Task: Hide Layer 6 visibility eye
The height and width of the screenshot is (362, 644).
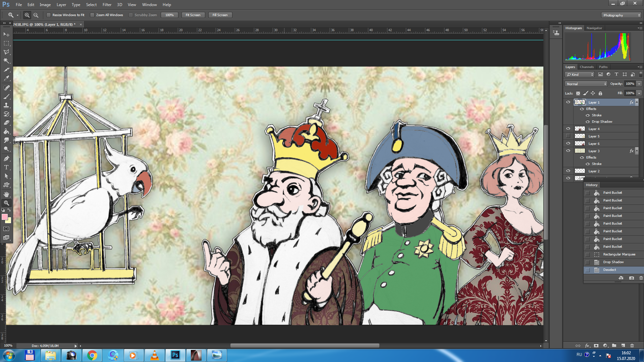Action: coord(568,143)
